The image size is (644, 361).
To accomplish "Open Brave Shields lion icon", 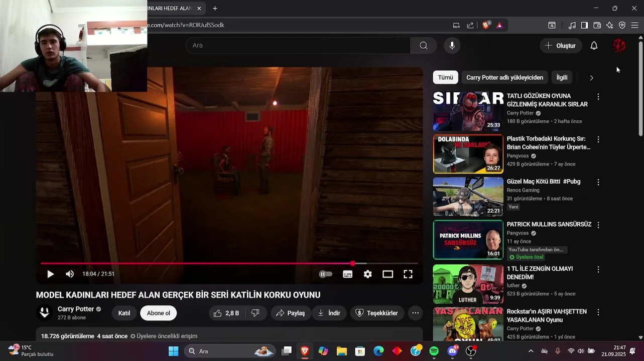I will click(486, 25).
